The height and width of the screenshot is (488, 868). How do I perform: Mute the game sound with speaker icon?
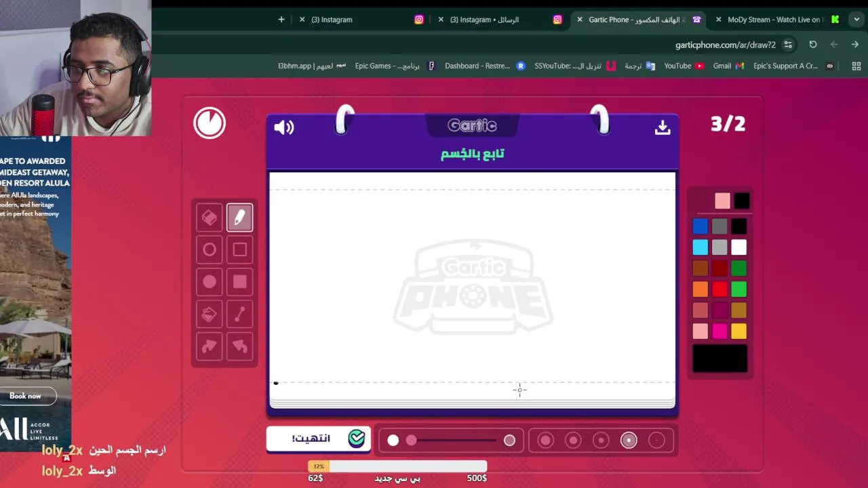(x=283, y=127)
